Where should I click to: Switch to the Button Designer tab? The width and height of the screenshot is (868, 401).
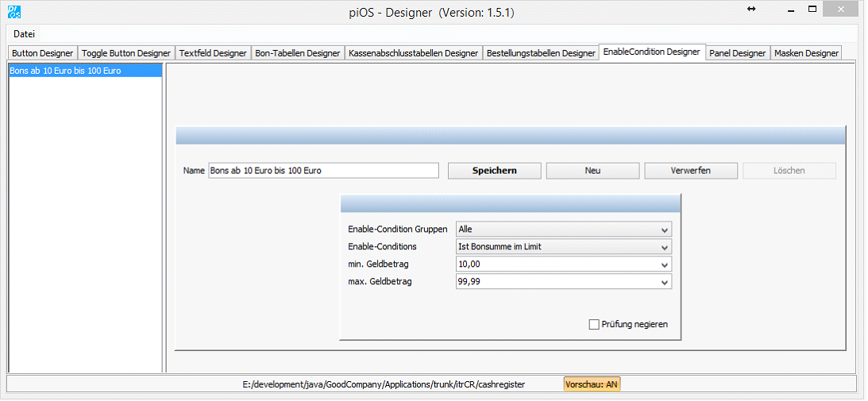(43, 53)
